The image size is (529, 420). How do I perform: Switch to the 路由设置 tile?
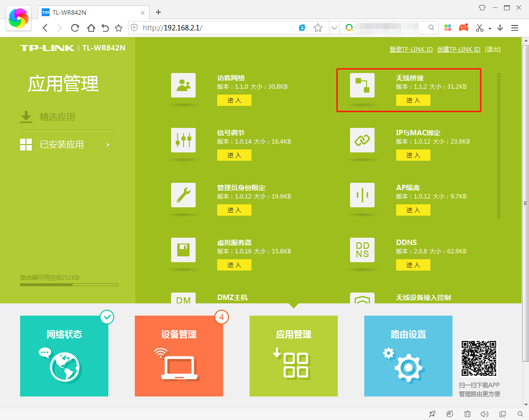(x=408, y=356)
